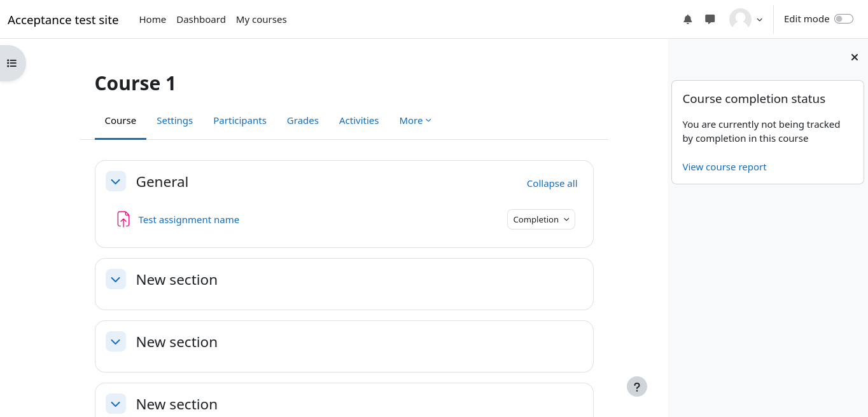Collapse the second New section
868x417 pixels.
pos(115,342)
